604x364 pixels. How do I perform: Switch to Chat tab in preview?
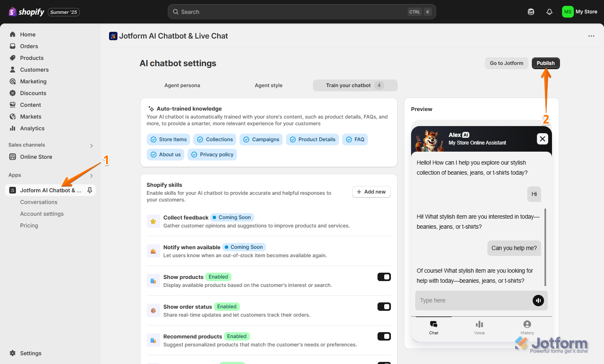[x=434, y=327]
